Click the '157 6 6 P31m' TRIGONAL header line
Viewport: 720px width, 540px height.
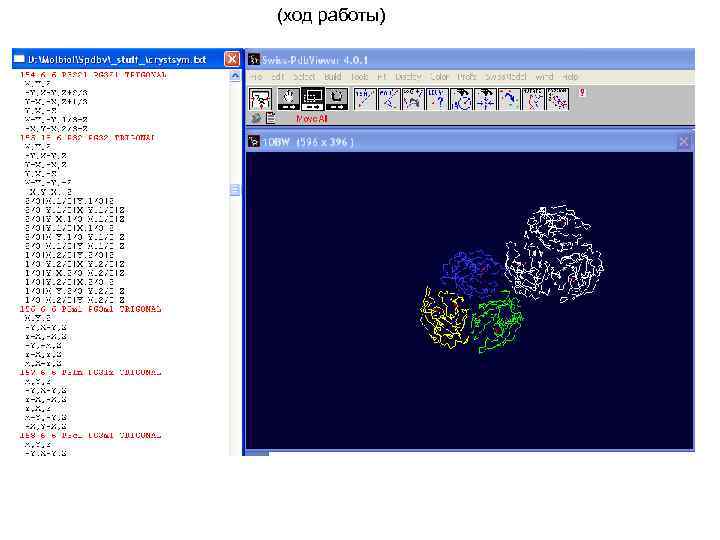pos(90,372)
